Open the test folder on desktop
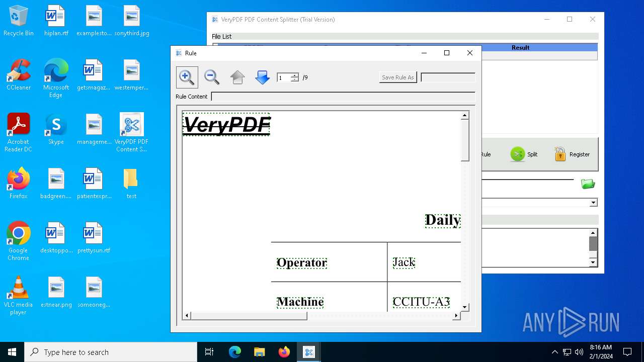This screenshot has width=644, height=362. click(x=131, y=184)
